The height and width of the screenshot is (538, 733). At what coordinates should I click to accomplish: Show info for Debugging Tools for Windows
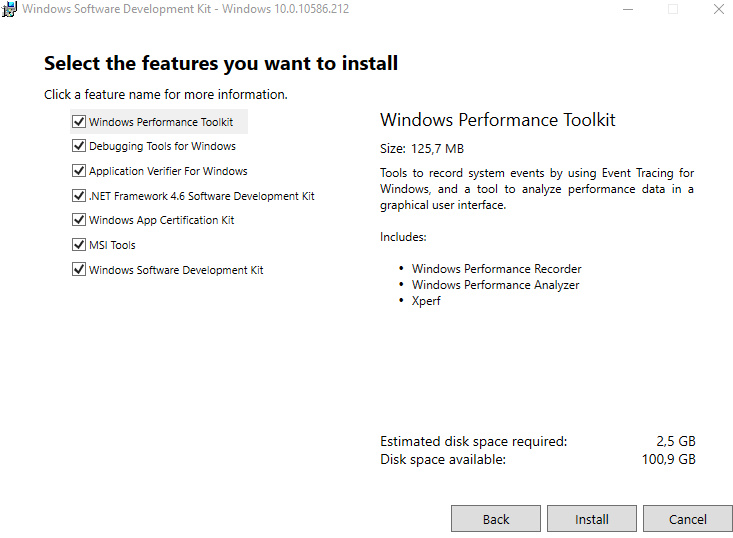coord(162,146)
